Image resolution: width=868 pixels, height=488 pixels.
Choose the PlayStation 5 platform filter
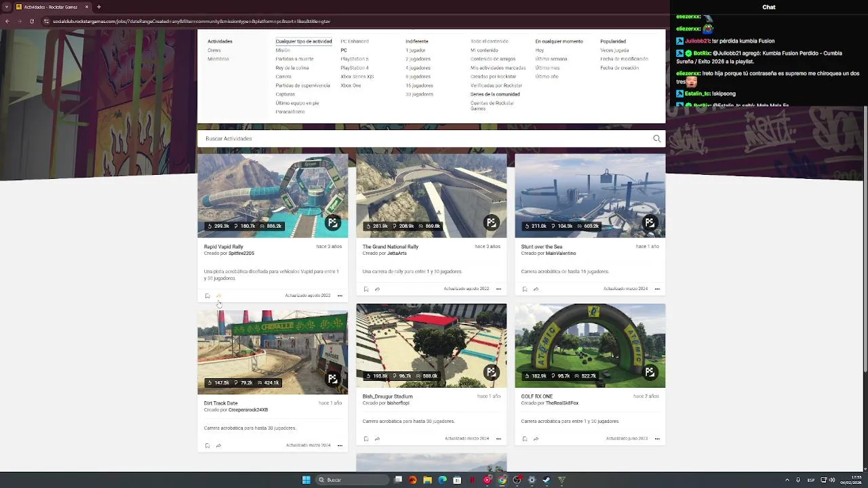(355, 59)
